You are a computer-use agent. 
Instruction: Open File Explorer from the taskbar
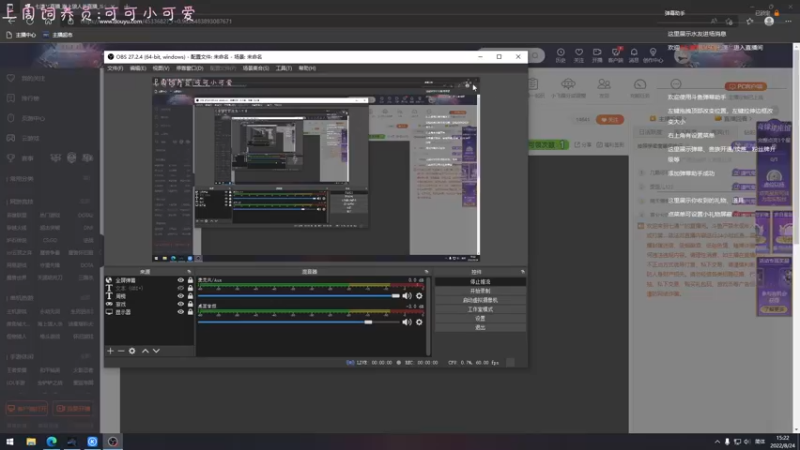pyautogui.click(x=31, y=441)
